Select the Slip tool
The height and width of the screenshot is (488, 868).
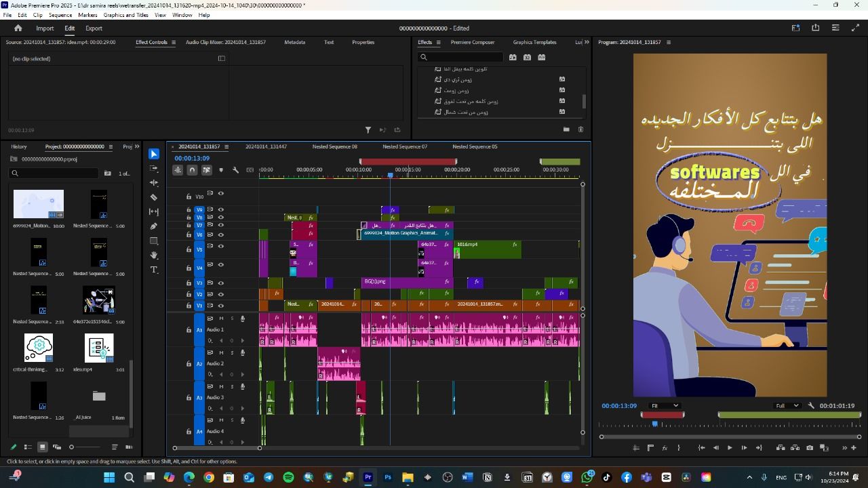154,211
